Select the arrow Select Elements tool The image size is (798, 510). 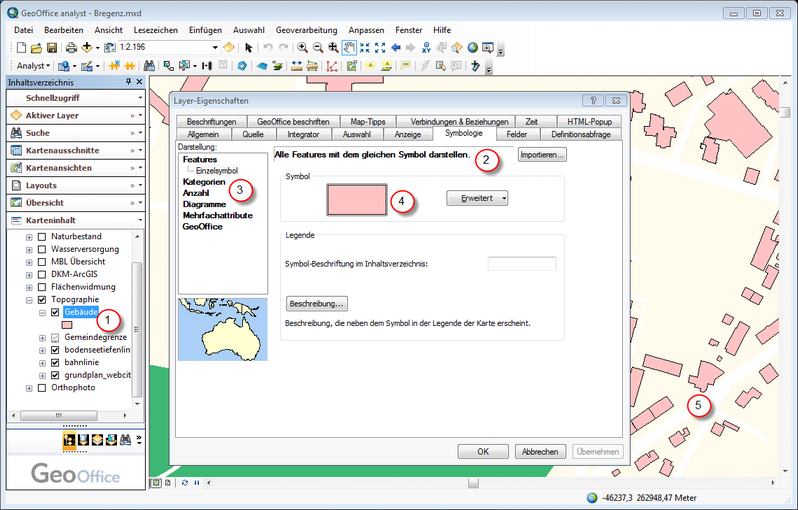point(249,48)
